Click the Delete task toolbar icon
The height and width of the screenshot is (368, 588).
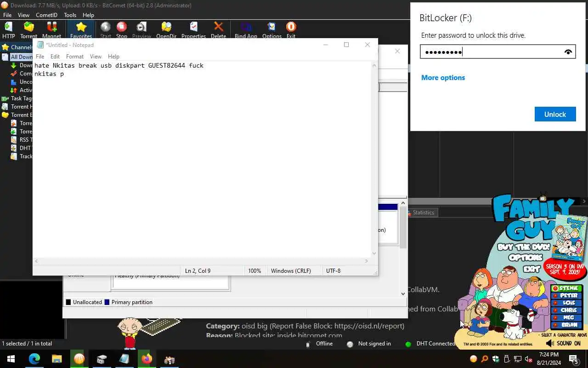pos(218,30)
